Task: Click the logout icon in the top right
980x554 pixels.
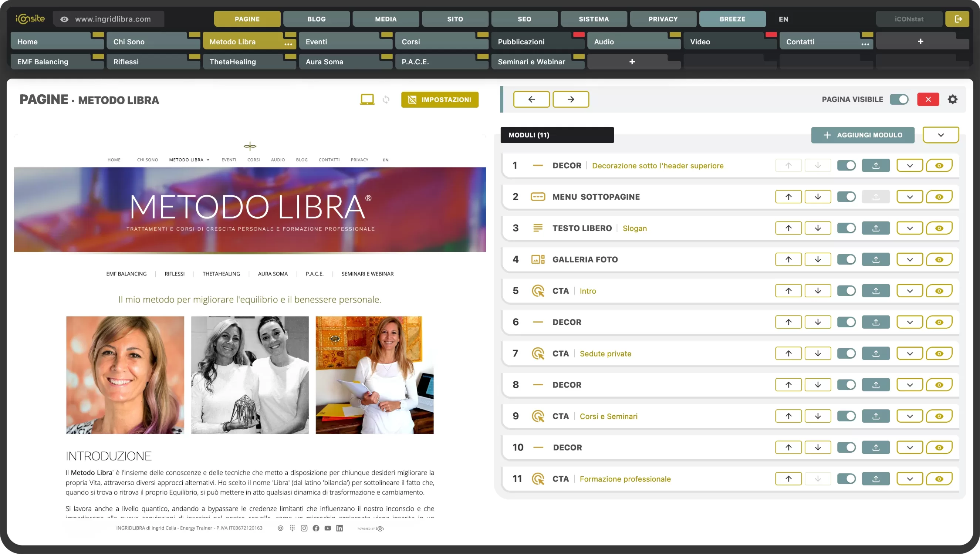Action: coord(958,19)
